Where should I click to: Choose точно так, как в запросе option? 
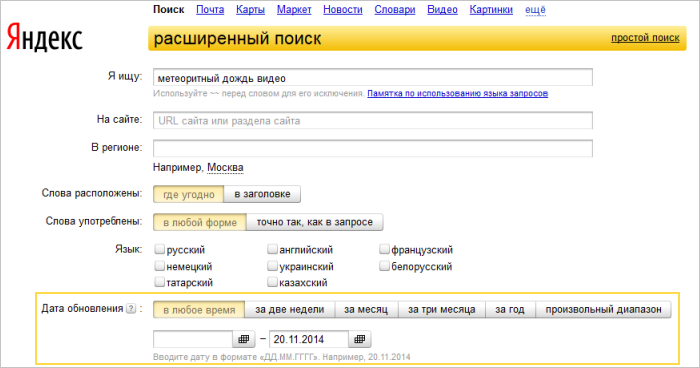click(314, 222)
